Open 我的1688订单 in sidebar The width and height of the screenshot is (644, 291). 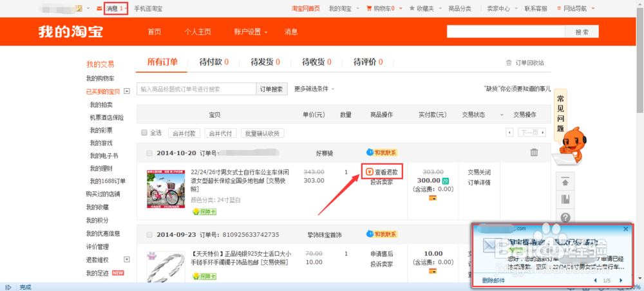[x=108, y=181]
